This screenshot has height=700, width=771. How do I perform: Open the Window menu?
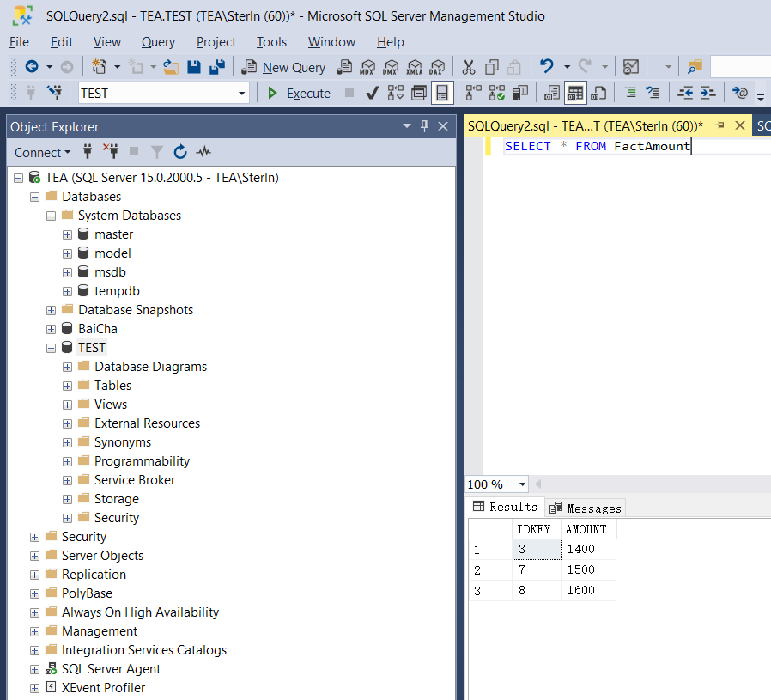coord(331,42)
